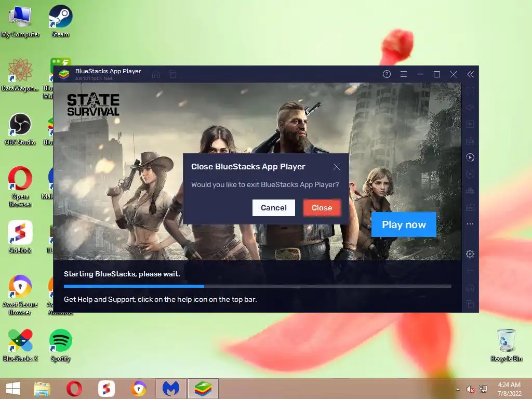Click the 'Would you like to exit' message
Screen dimensions: 532x399
click(x=265, y=184)
